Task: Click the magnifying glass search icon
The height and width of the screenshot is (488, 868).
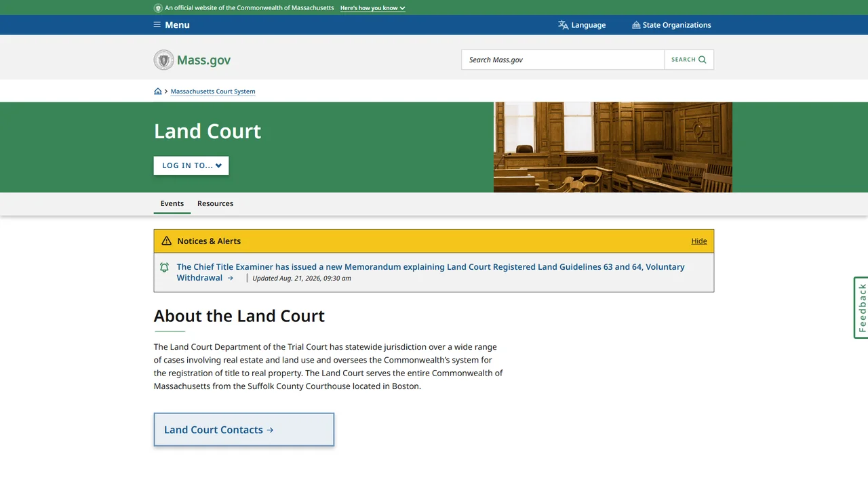Action: [703, 60]
